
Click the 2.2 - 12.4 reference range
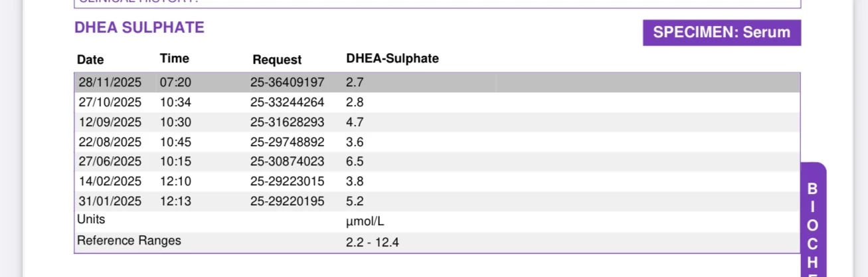(372, 242)
